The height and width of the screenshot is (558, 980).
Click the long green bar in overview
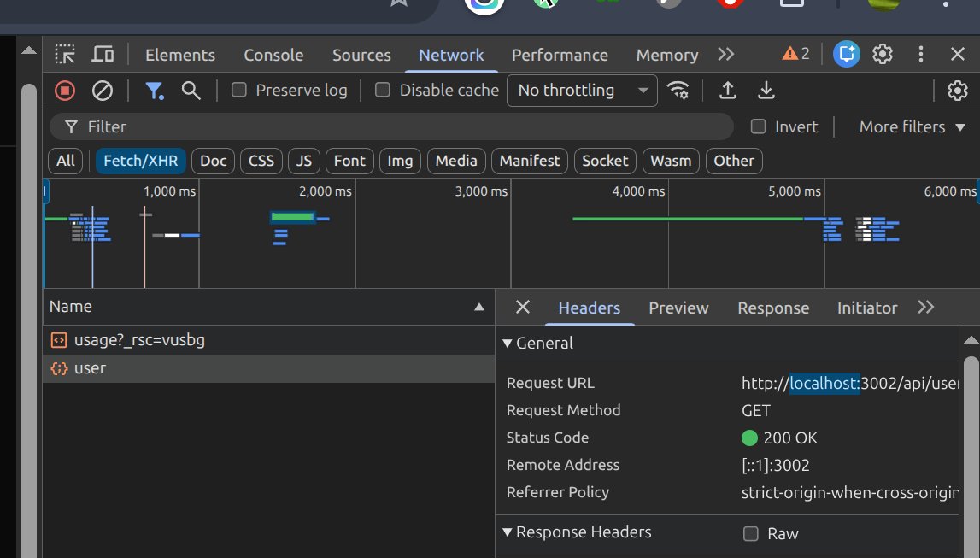(x=688, y=219)
